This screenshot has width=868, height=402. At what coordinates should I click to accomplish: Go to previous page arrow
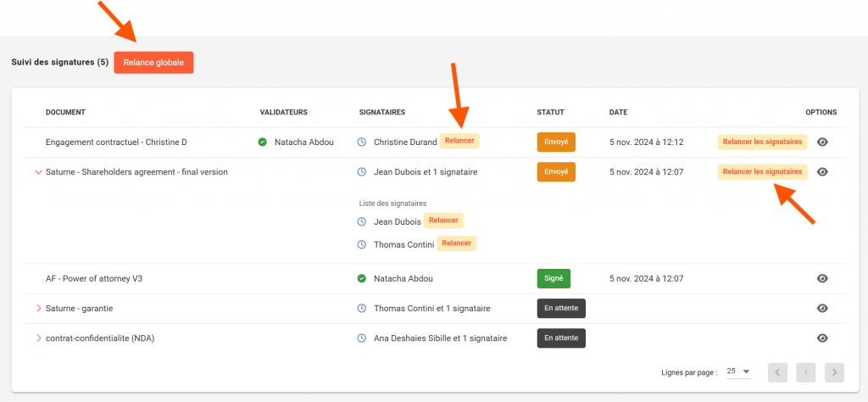coord(778,371)
